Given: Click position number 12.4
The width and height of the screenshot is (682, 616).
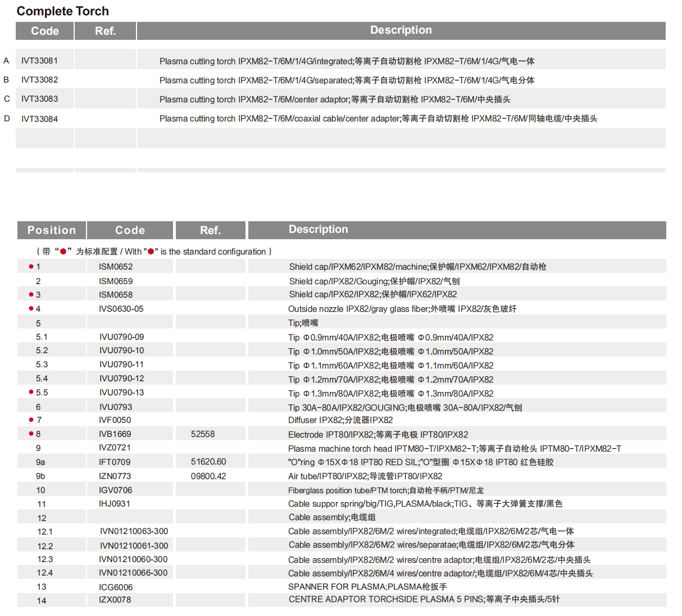Looking at the screenshot, I should [x=45, y=573].
